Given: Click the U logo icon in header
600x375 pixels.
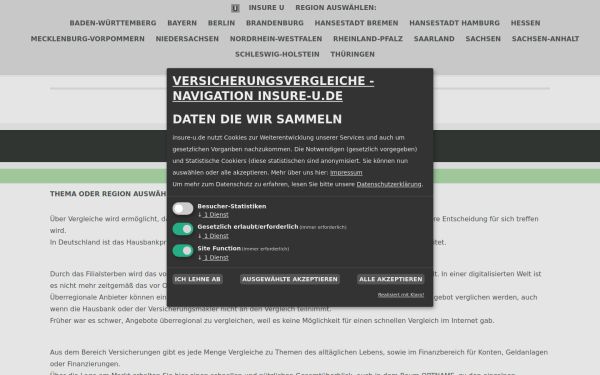Looking at the screenshot, I should pos(235,8).
